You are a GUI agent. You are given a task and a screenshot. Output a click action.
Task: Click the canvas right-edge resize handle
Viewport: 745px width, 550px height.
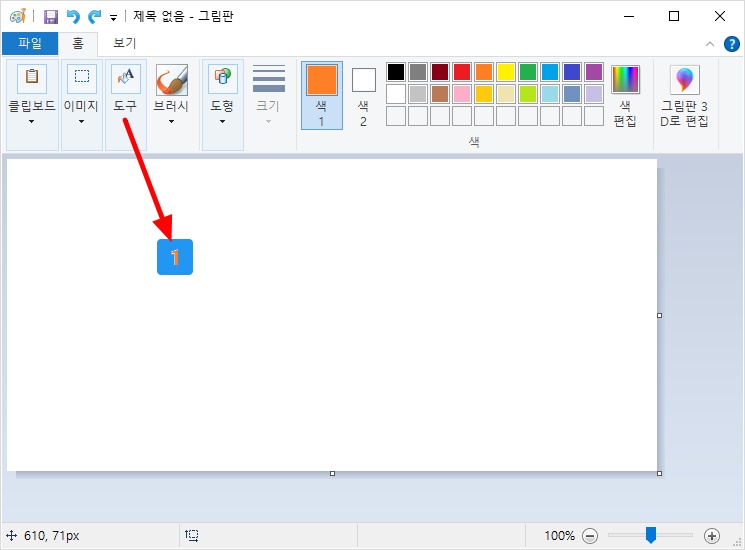(x=659, y=315)
